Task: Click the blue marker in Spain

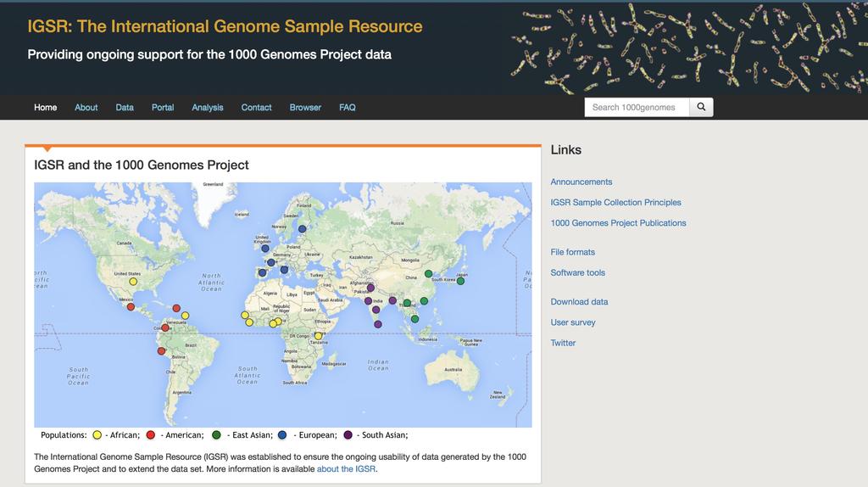Action: [263, 272]
